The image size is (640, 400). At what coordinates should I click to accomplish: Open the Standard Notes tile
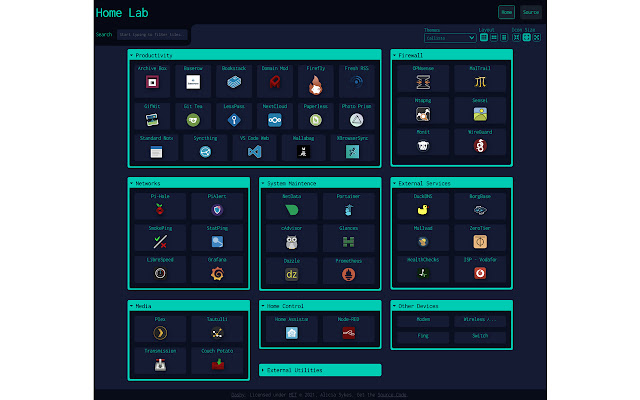156,147
